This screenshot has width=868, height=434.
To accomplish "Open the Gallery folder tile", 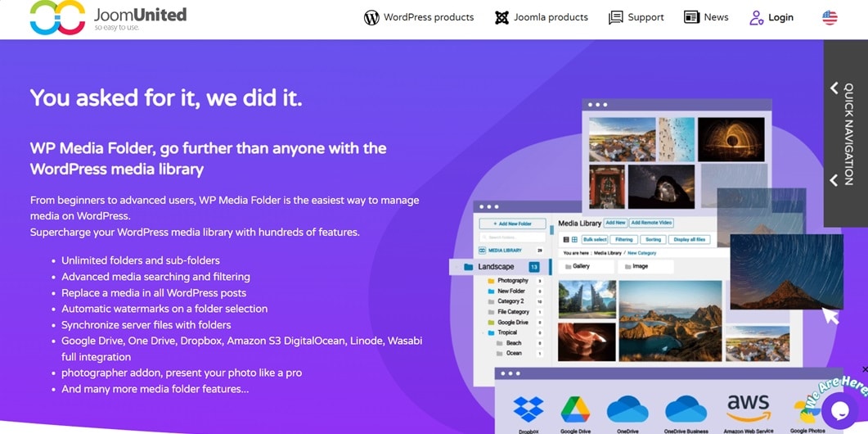I will (x=587, y=267).
